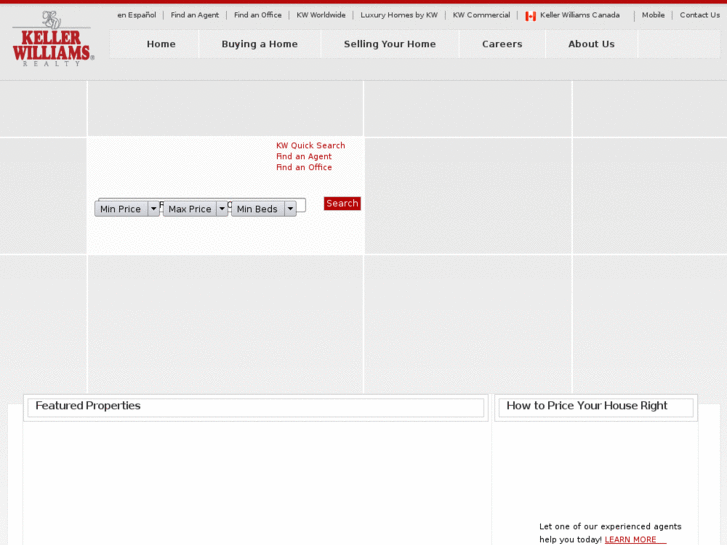Viewport: 727px width, 545px height.
Task: Open the en Español link
Action: point(137,15)
